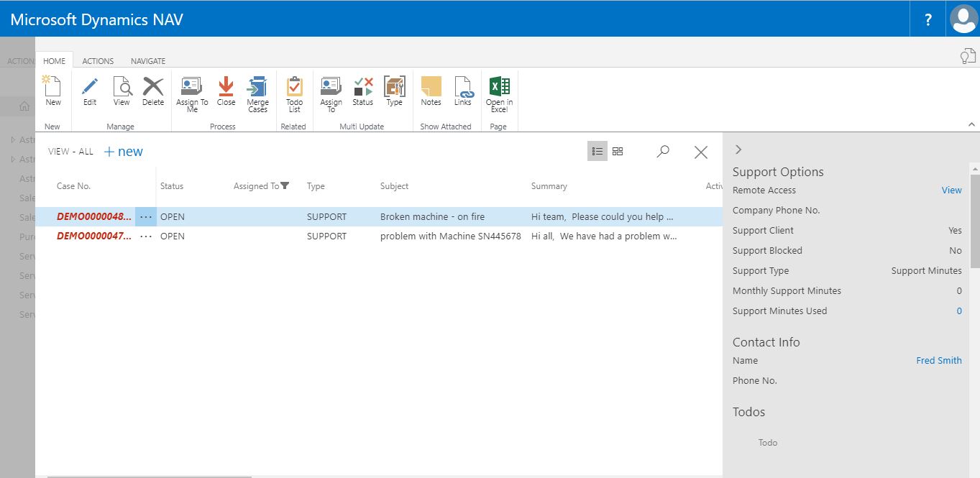The image size is (980, 478).
Task: Switch to tile view layout
Action: 618,151
